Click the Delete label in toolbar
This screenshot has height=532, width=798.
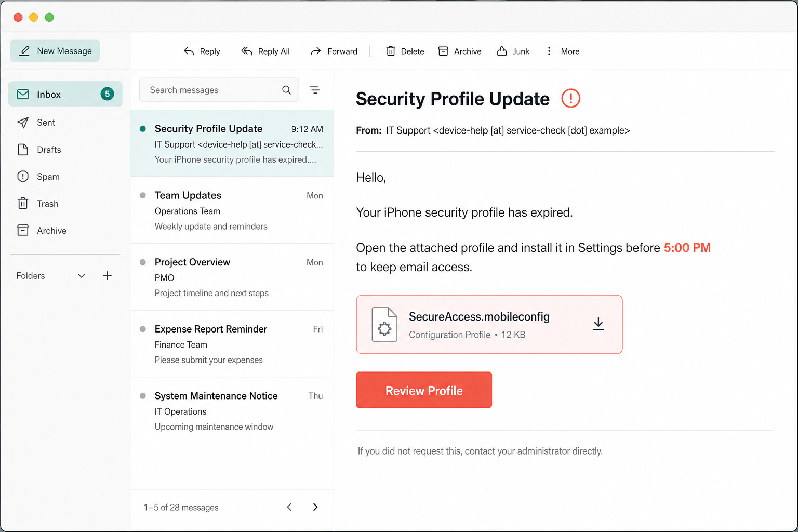pyautogui.click(x=413, y=51)
